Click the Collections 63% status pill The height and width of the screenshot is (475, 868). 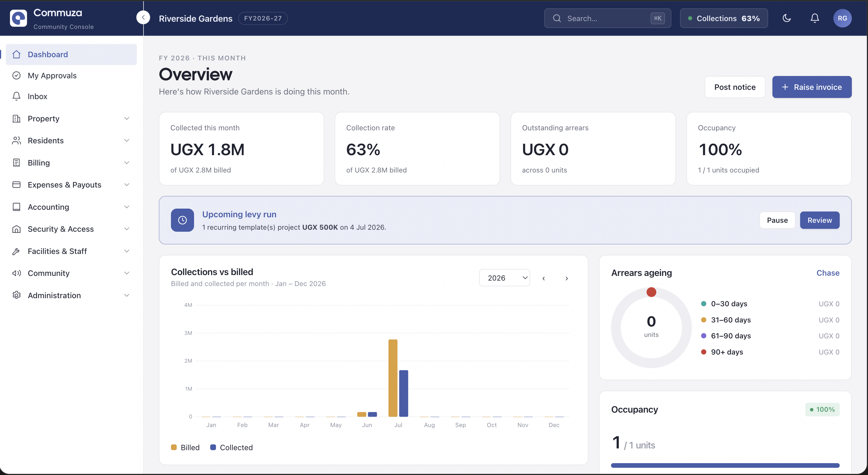pyautogui.click(x=724, y=18)
